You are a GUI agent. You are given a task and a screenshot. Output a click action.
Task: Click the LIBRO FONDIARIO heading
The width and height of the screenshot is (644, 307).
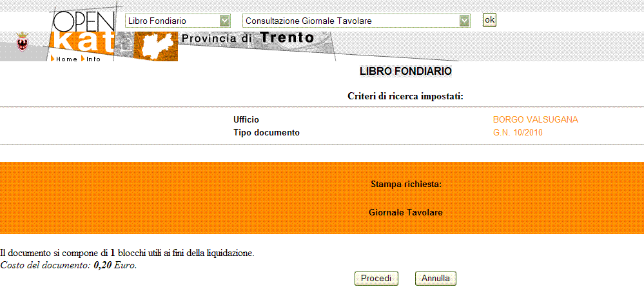(x=405, y=72)
